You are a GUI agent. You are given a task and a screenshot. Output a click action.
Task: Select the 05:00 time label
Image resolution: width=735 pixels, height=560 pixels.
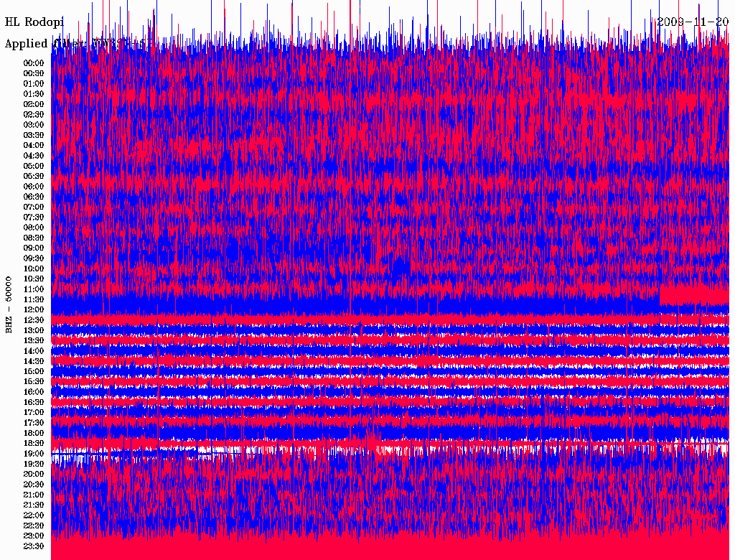tap(34, 166)
